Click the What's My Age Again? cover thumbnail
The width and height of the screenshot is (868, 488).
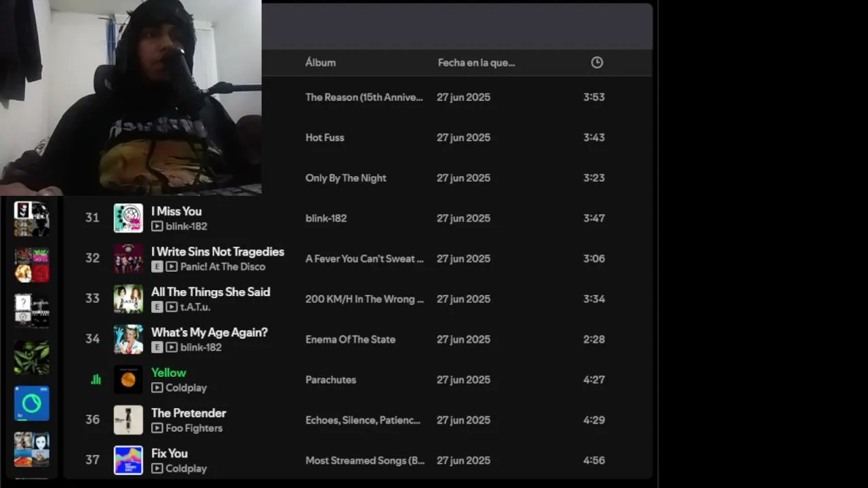click(128, 339)
